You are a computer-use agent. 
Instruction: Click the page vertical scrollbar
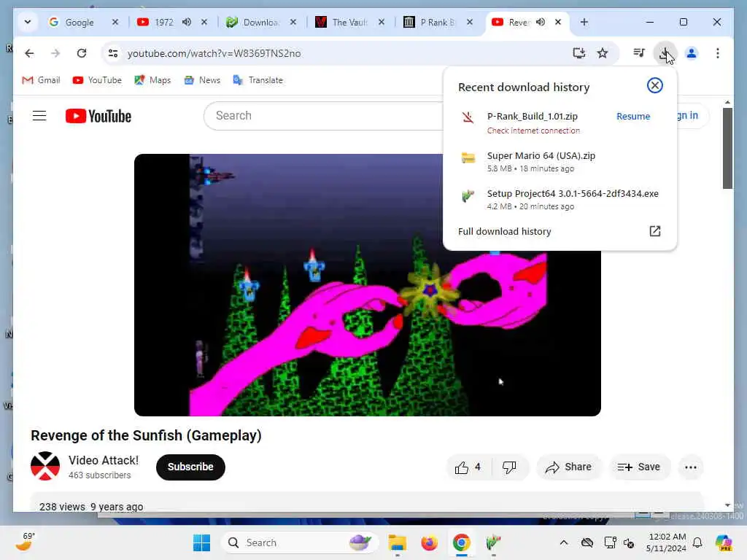(x=727, y=147)
